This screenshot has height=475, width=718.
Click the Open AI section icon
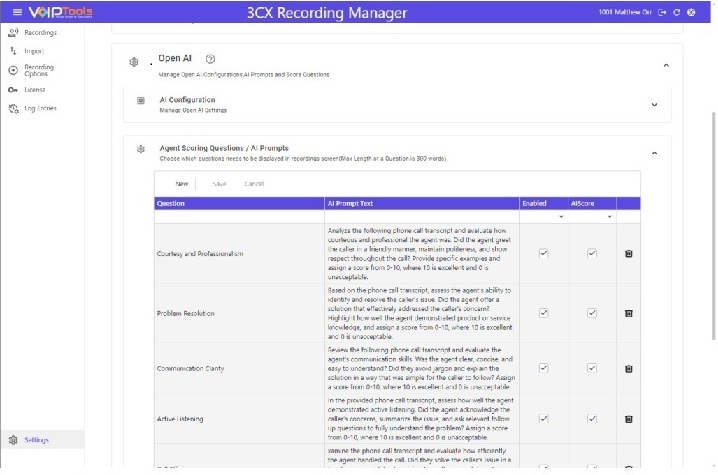coord(134,62)
